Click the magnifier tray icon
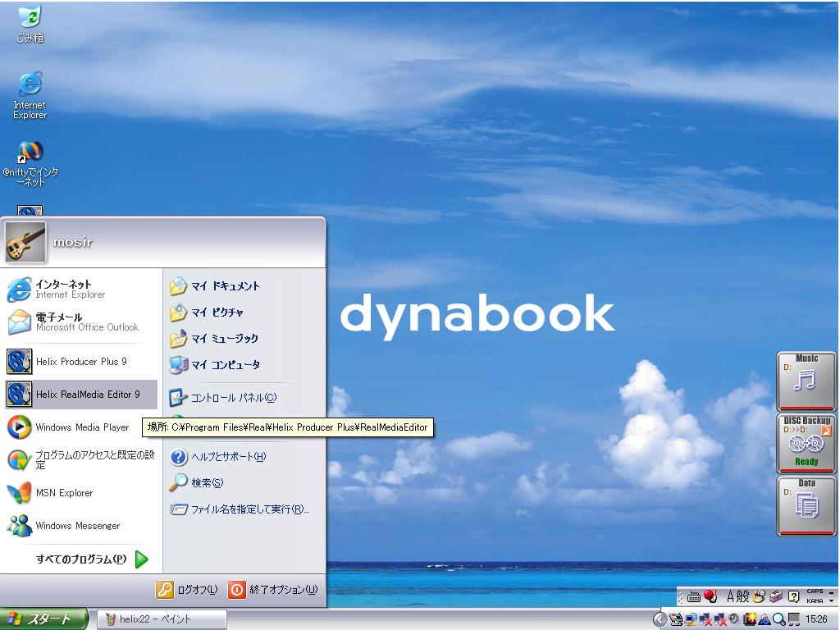 click(779, 620)
